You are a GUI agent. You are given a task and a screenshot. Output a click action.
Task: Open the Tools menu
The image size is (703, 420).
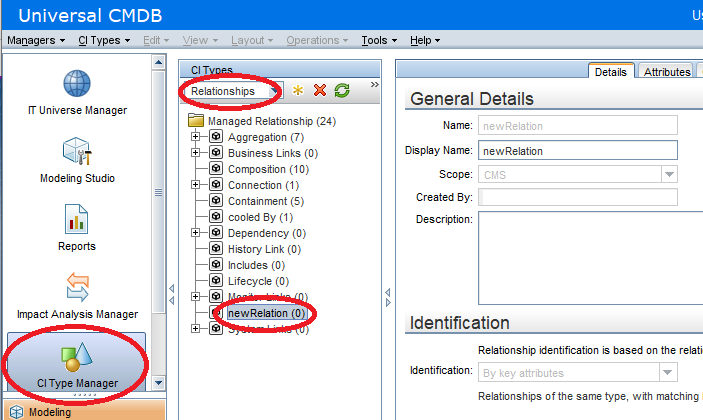[379, 40]
